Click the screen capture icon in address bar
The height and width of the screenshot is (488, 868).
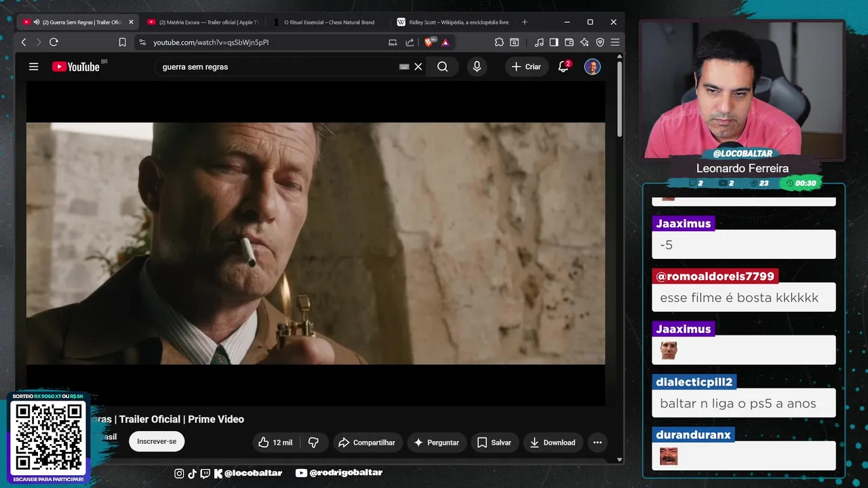(x=393, y=42)
